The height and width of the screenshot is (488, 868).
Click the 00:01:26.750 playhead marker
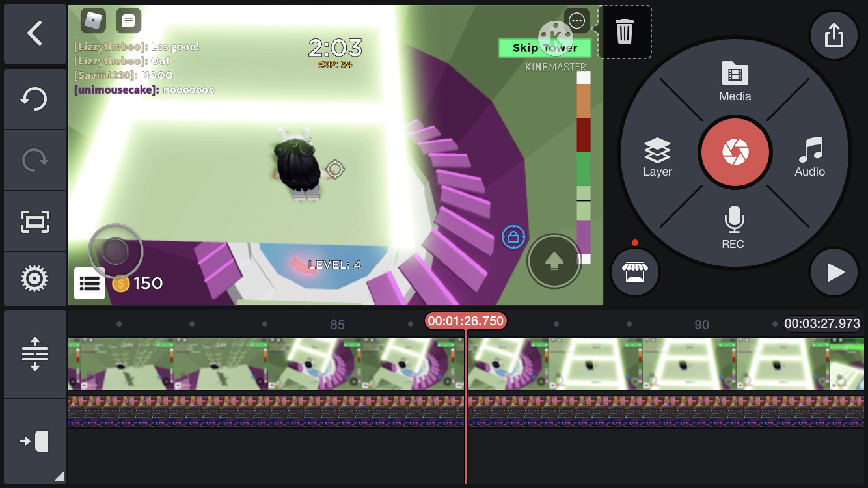click(465, 321)
